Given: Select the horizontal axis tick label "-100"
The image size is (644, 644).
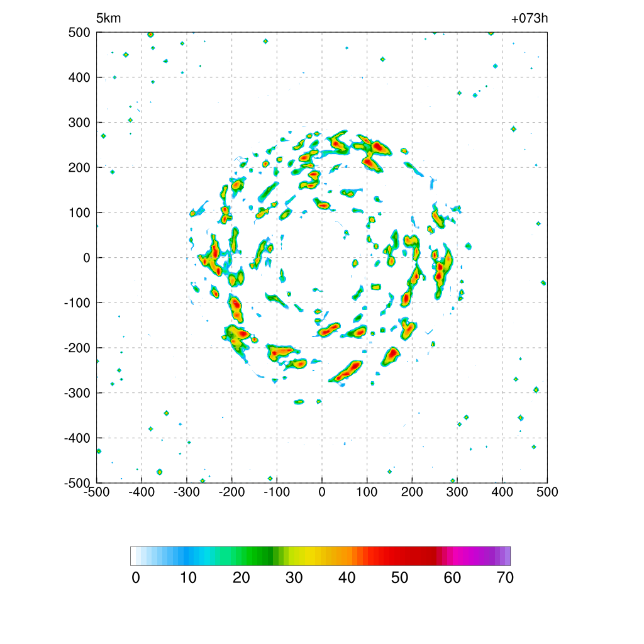Looking at the screenshot, I should click(277, 492).
